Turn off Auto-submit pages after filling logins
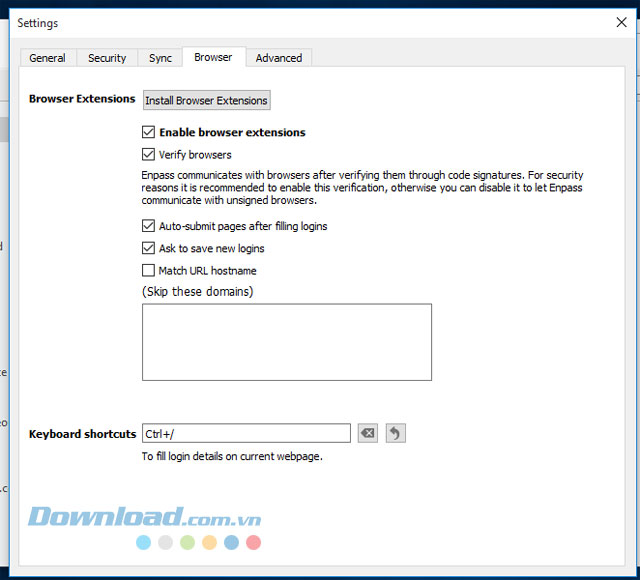Screen dimensions: 640x580 tap(149, 226)
